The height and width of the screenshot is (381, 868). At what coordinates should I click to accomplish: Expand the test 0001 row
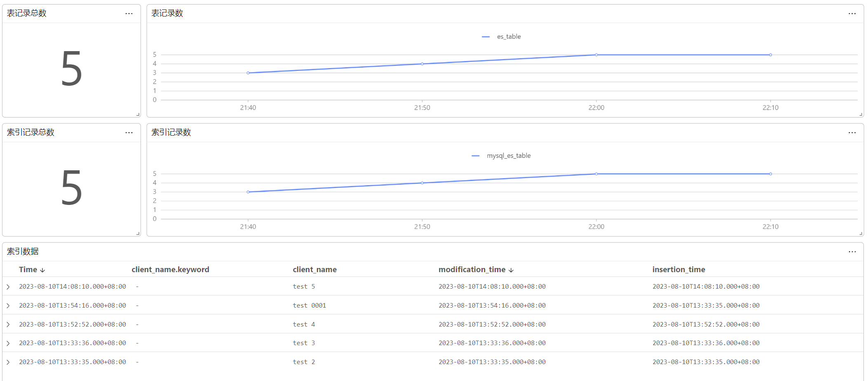tap(8, 306)
